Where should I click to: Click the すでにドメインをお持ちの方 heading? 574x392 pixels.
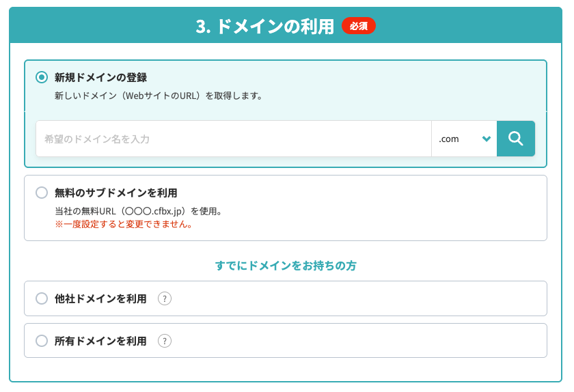286,266
